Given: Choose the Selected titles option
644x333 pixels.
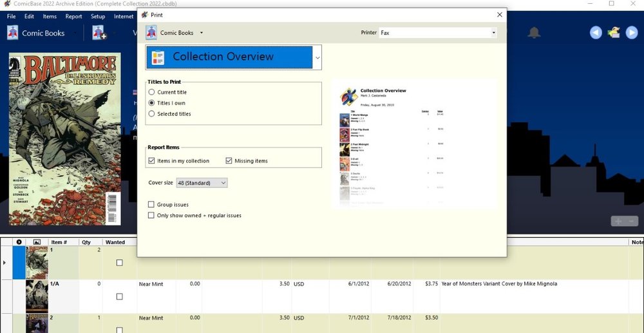Looking at the screenshot, I should [152, 114].
